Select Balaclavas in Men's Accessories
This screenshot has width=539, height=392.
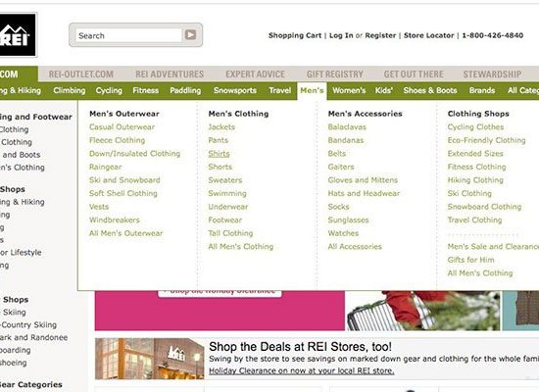click(347, 126)
